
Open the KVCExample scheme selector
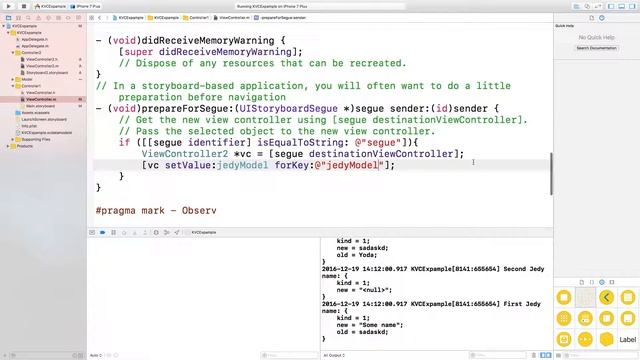tap(51, 7)
